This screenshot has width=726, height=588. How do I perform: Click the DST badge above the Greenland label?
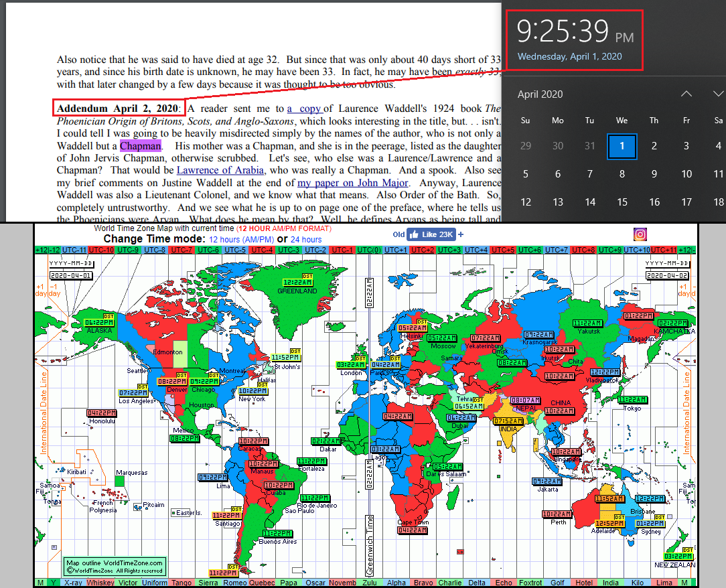tap(307, 275)
